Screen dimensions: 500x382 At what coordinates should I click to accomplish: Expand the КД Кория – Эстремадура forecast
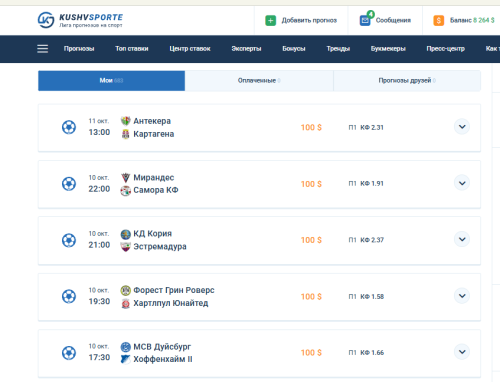pos(462,239)
